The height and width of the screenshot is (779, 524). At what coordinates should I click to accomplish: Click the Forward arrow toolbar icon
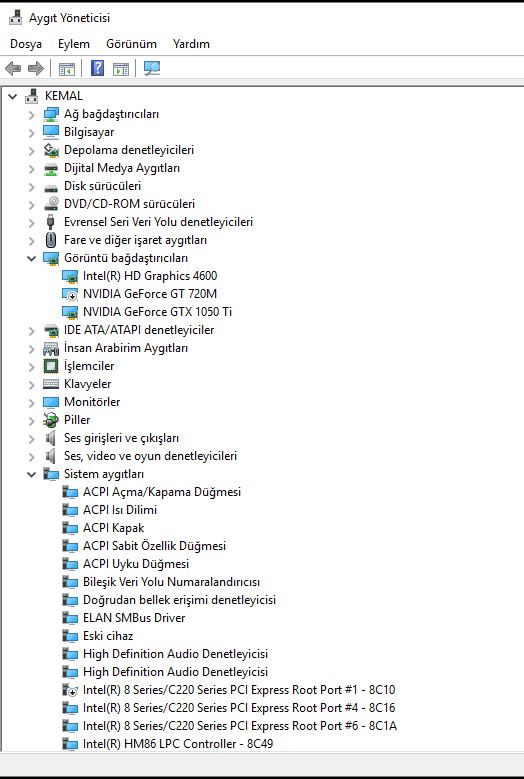click(x=36, y=68)
